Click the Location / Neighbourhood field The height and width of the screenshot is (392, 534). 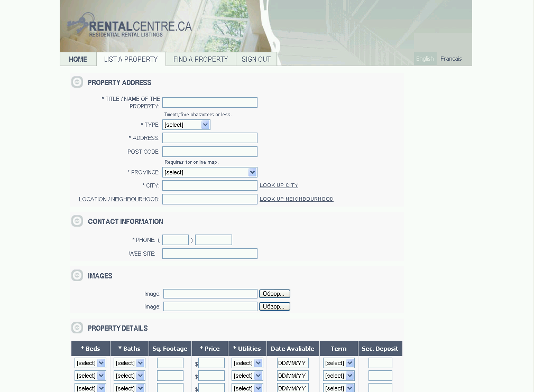(210, 199)
